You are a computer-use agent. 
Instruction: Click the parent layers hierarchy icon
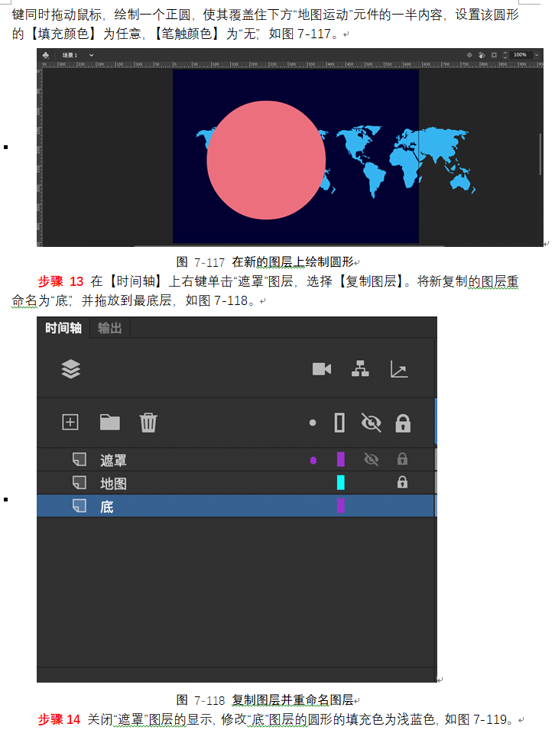[360, 369]
